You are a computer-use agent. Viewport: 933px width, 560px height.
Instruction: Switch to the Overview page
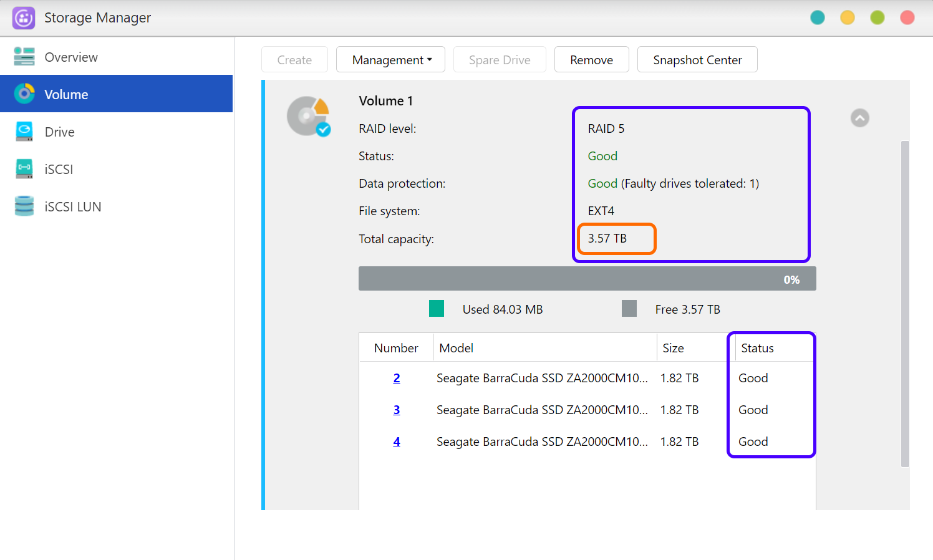71,57
